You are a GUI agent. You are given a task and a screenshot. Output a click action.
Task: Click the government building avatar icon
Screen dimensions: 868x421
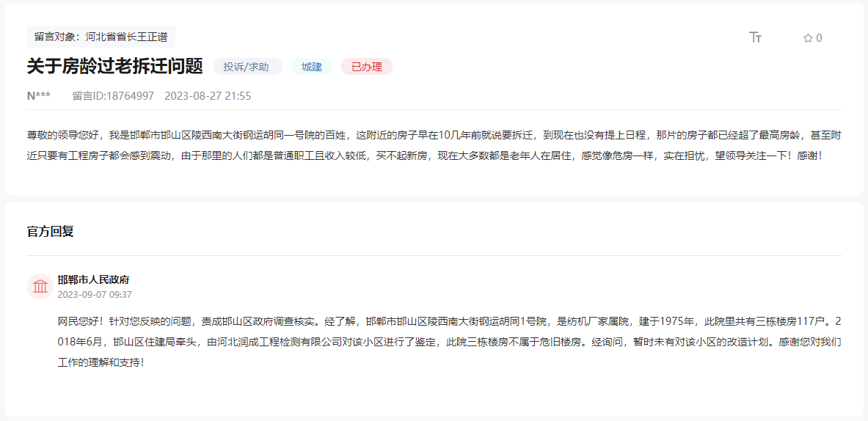(40, 287)
